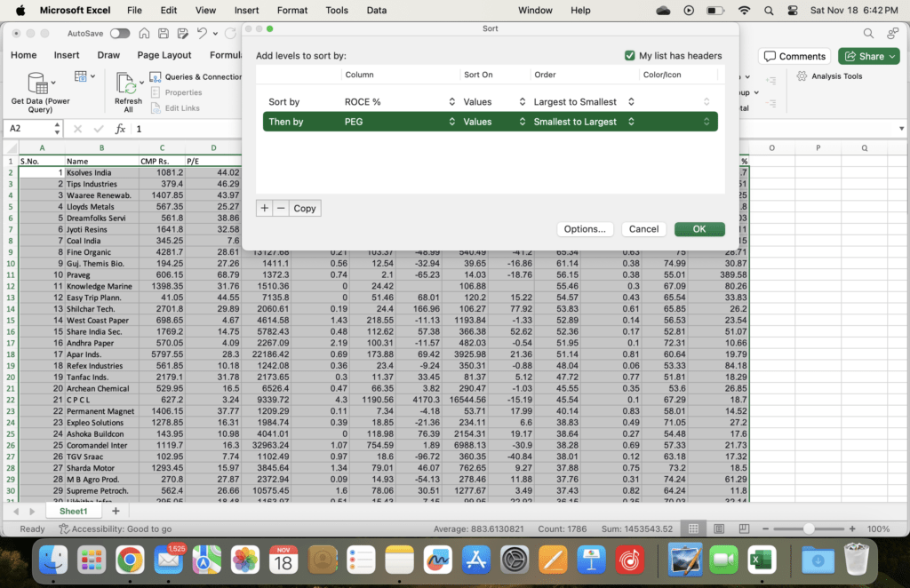Click the search magnifier in Excel's title bar
Viewport: 910px width, 588px height.
[868, 34]
